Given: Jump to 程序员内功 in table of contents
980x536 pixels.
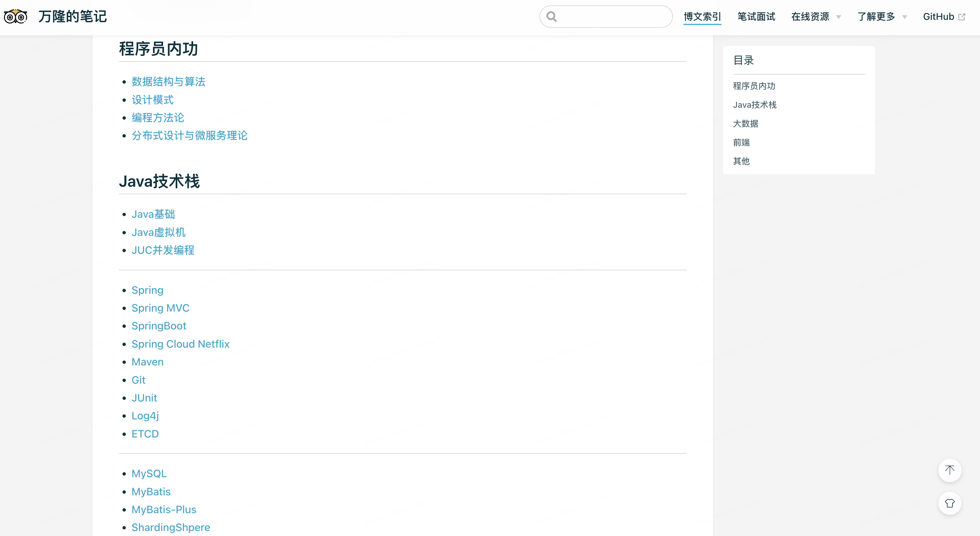Looking at the screenshot, I should pyautogui.click(x=753, y=86).
